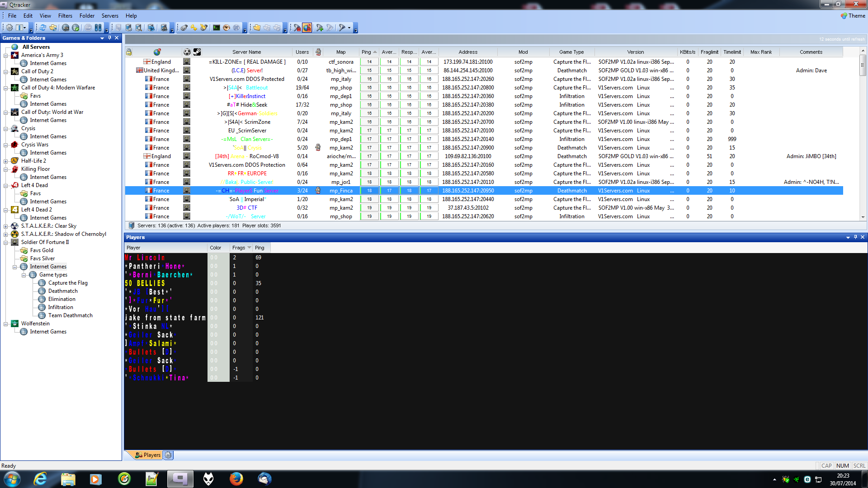Expand the Half-Life 2 tree node
This screenshot has width=868, height=488.
coord(5,161)
